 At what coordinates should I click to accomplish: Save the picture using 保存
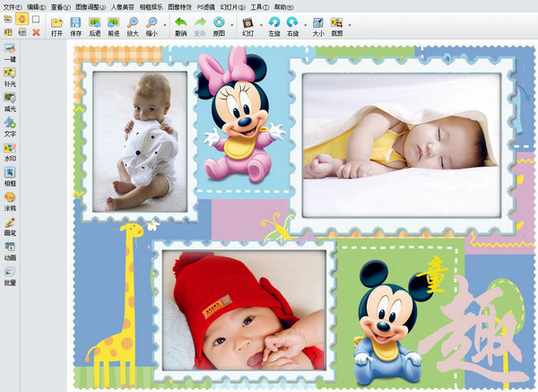click(75, 27)
